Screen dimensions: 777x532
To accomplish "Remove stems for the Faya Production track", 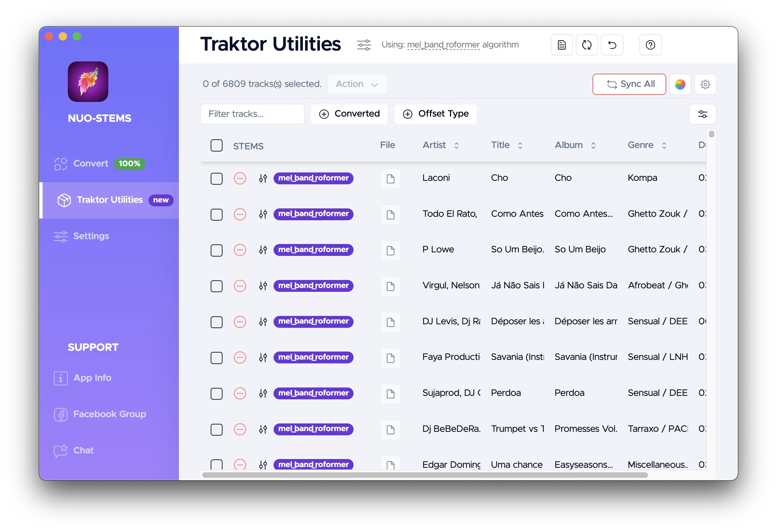I will click(x=240, y=357).
